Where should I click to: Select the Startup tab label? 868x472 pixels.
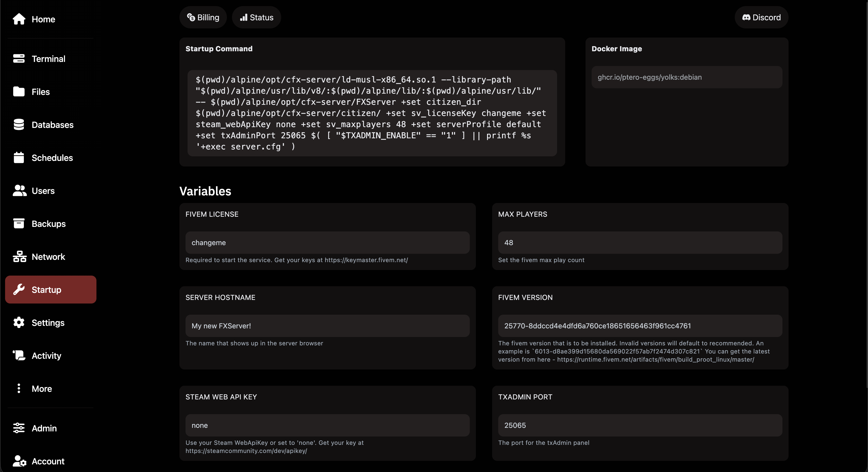pyautogui.click(x=46, y=290)
